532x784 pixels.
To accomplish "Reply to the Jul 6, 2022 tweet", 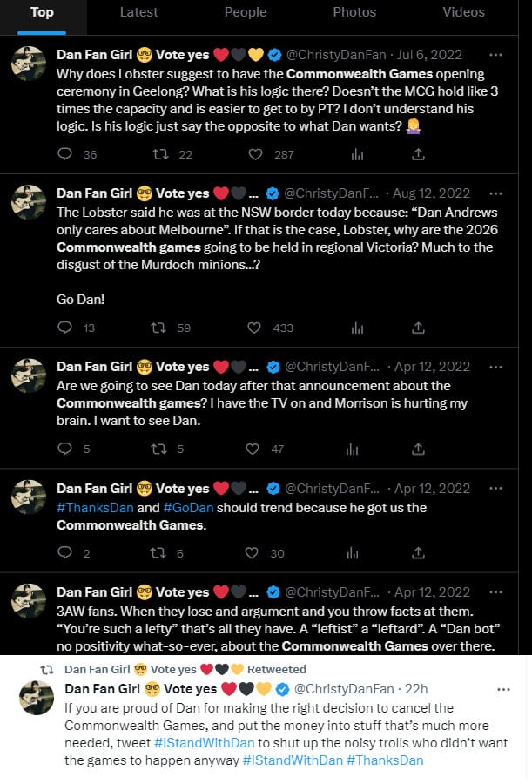I will pyautogui.click(x=64, y=154).
